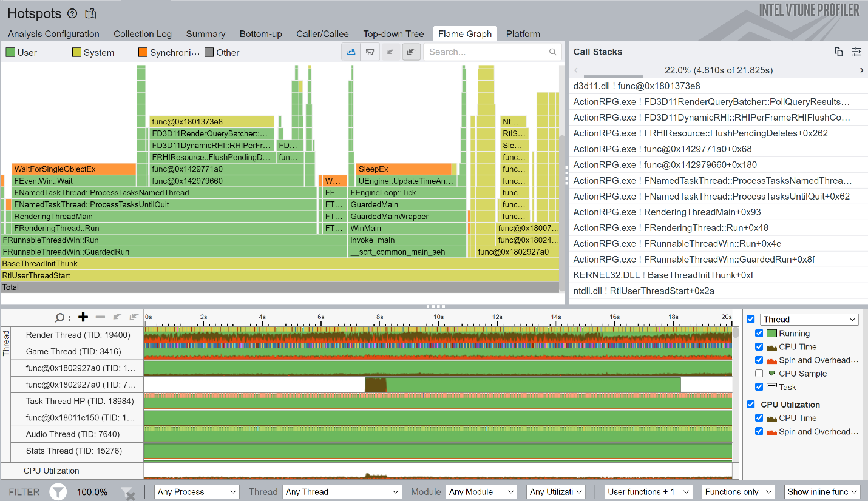This screenshot has height=501, width=868.
Task: Switch to flame graph view icon
Action: (351, 52)
